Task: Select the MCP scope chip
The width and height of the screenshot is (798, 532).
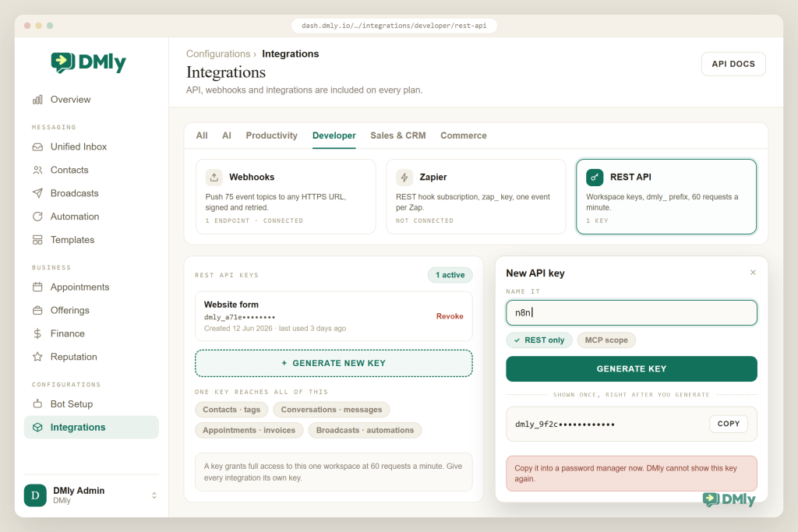Action: pos(606,340)
